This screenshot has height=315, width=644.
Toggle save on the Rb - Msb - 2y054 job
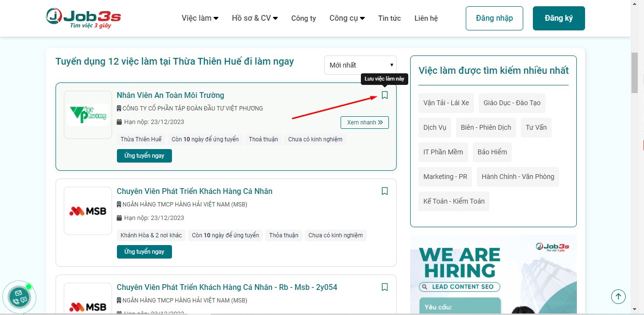385,287
